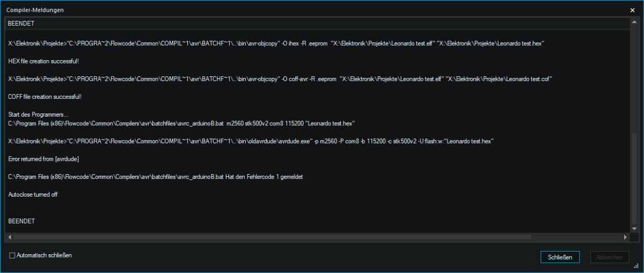Click 'Error returned from [avrdude]' line
The image size is (644, 273).
tap(45, 159)
